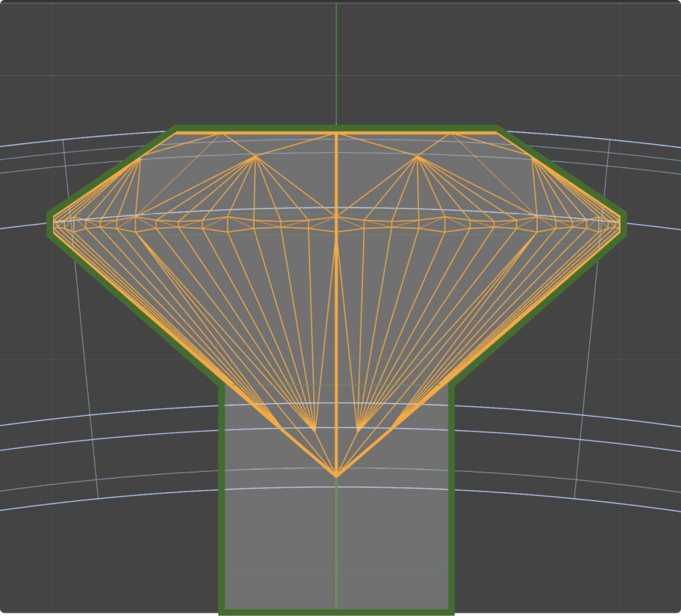Click the gem's culet point at bottom tip

point(336,476)
